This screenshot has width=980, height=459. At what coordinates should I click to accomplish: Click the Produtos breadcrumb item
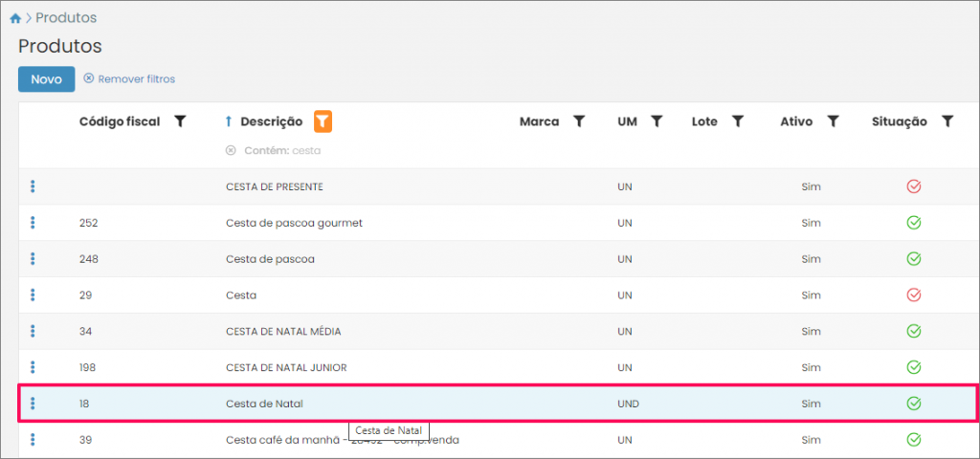66,18
